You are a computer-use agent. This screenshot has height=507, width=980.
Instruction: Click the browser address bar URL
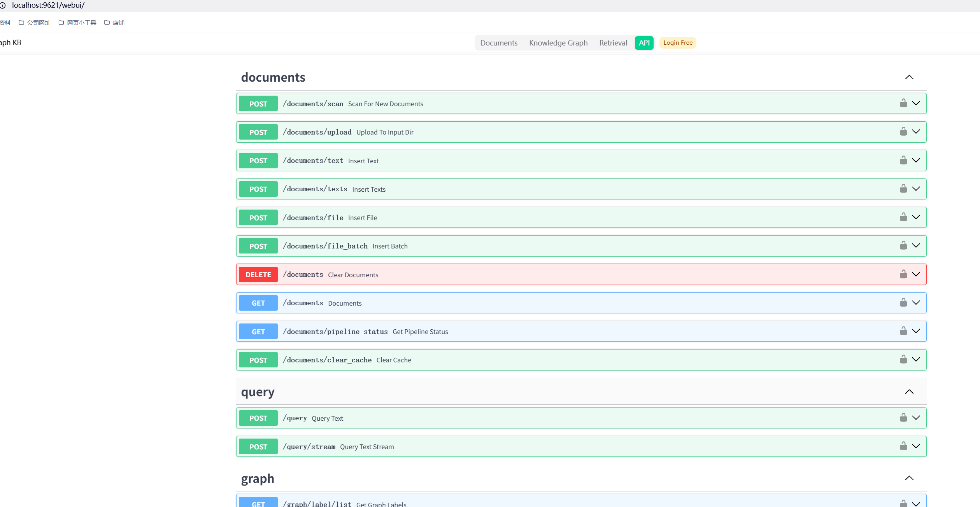(x=47, y=5)
